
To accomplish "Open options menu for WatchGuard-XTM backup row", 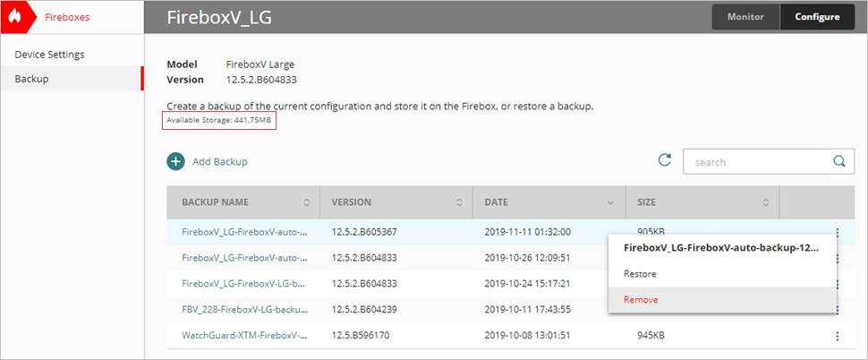I will click(837, 336).
